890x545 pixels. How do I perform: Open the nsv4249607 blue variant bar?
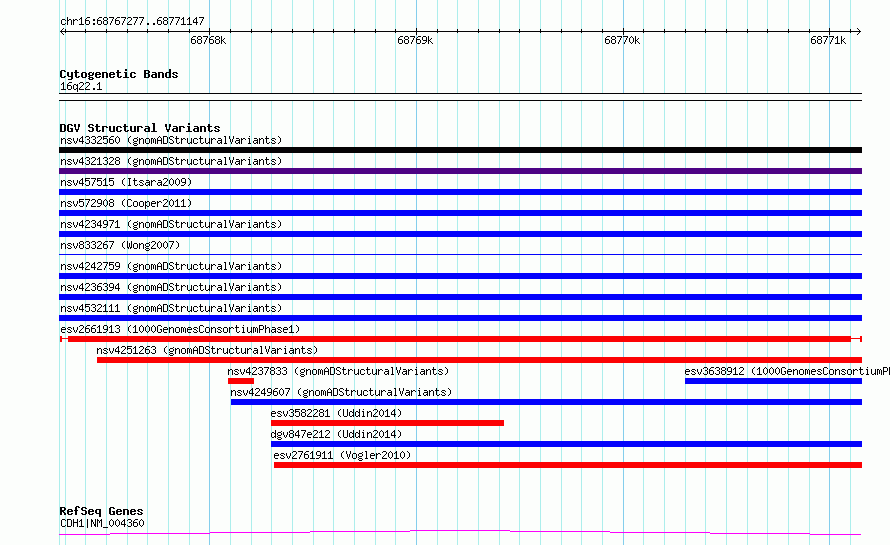546,402
